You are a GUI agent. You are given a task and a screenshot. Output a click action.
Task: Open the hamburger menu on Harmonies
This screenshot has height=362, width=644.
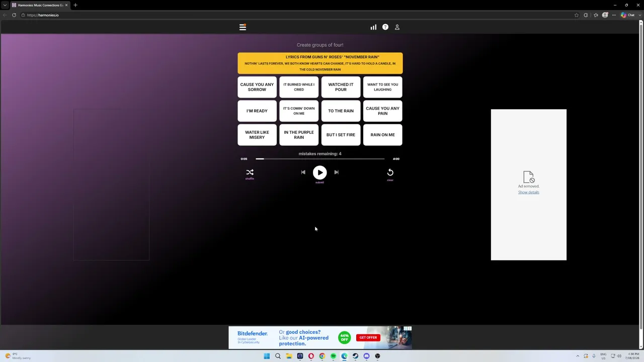click(243, 27)
